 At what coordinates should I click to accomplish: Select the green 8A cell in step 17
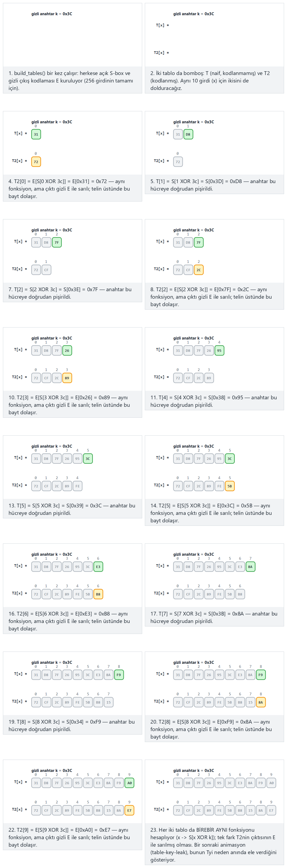pyautogui.click(x=250, y=567)
